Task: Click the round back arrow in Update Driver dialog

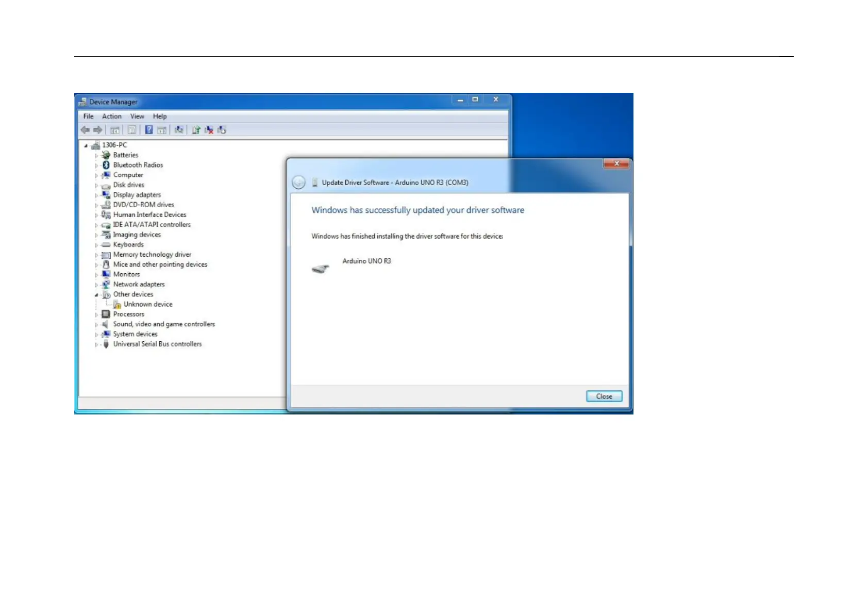Action: (x=298, y=182)
